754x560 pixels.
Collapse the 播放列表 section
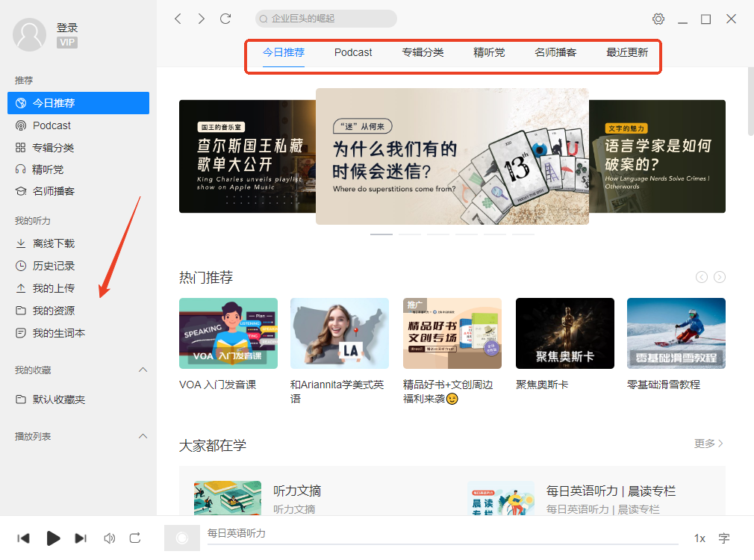[143, 436]
